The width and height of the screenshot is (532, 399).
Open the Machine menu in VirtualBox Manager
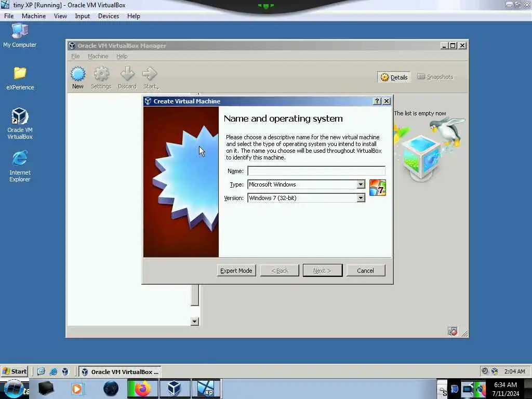pyautogui.click(x=98, y=56)
